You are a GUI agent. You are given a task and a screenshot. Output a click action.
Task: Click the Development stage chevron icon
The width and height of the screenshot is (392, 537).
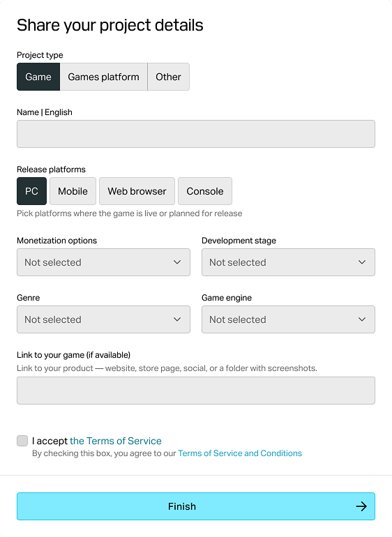point(362,262)
